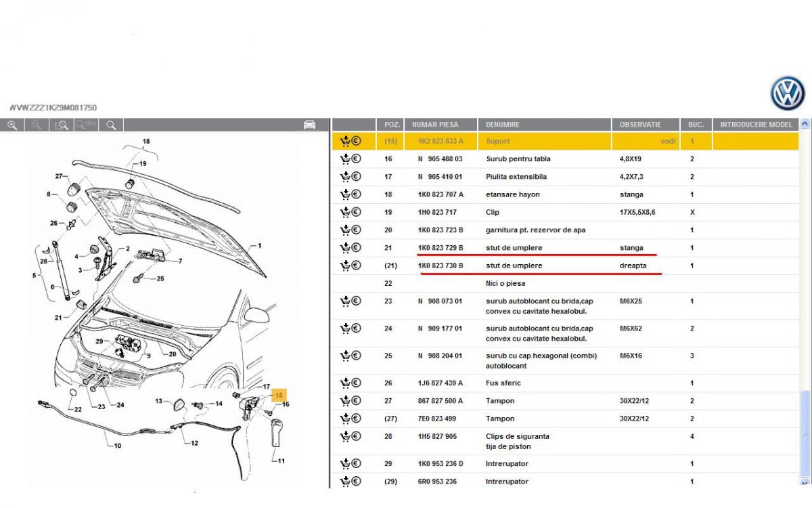Click the 'Piulita extensibila' name cell
The height and width of the screenshot is (508, 812).
[516, 177]
